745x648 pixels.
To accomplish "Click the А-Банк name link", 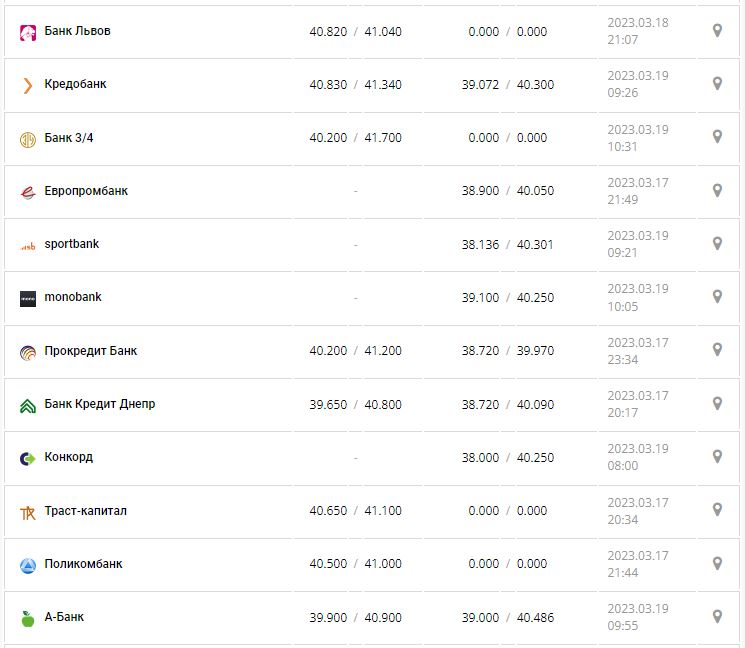I will coord(64,617).
